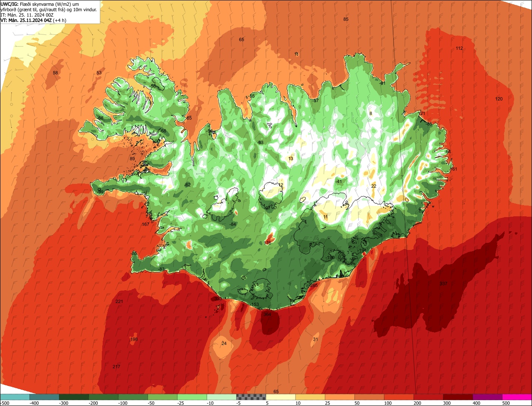The height and width of the screenshot is (406, 532).
Task: Click the 50 to 100 orange swatch
Action: [x=369, y=397]
